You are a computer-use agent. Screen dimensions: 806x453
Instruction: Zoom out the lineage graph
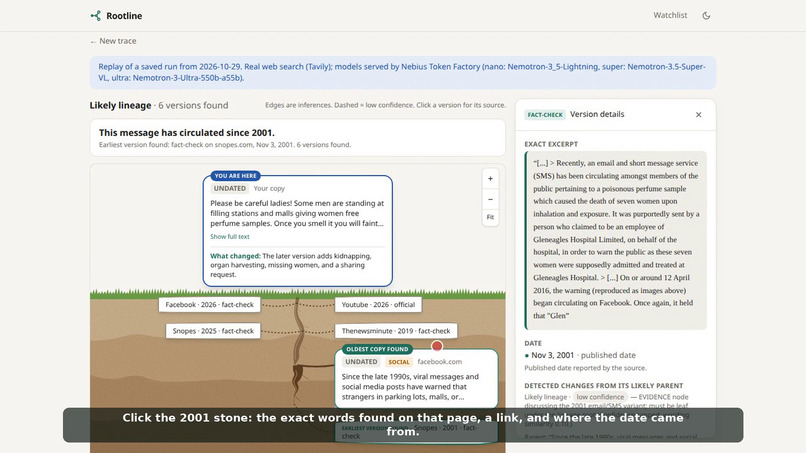[x=490, y=199]
